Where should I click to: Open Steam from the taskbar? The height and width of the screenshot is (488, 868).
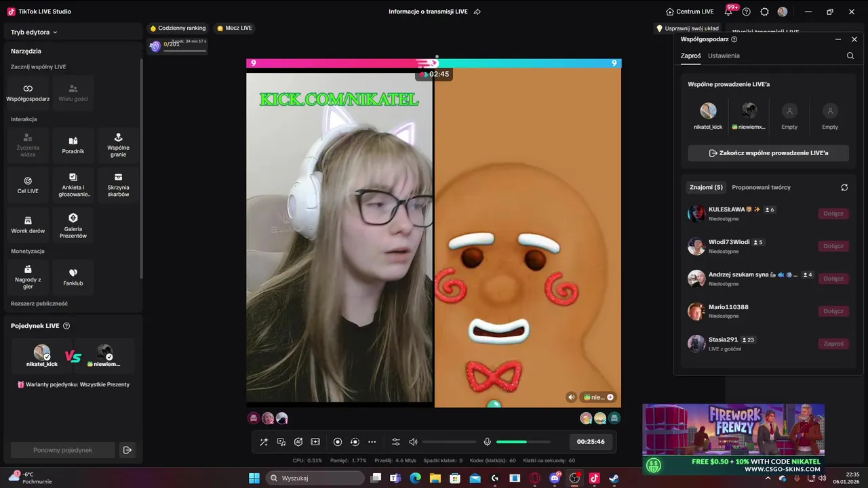point(614,478)
